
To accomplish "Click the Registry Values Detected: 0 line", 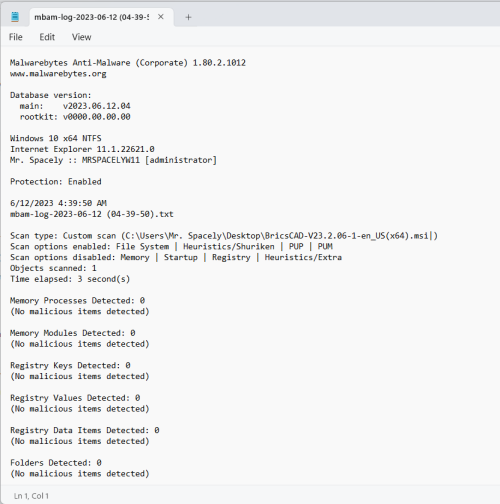I will pyautogui.click(x=75, y=398).
